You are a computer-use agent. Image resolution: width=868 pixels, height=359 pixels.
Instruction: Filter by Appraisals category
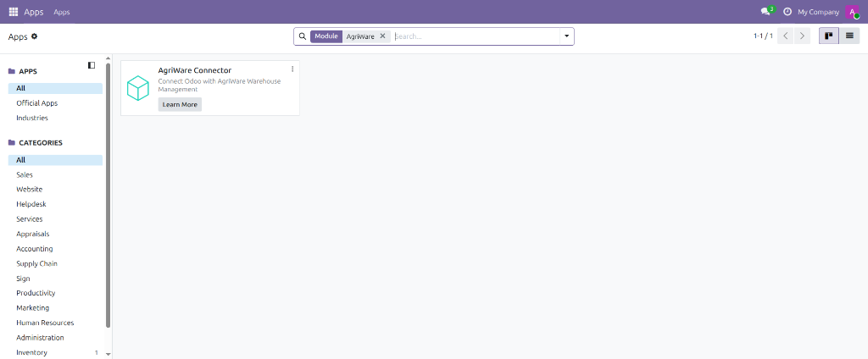tap(55, 234)
